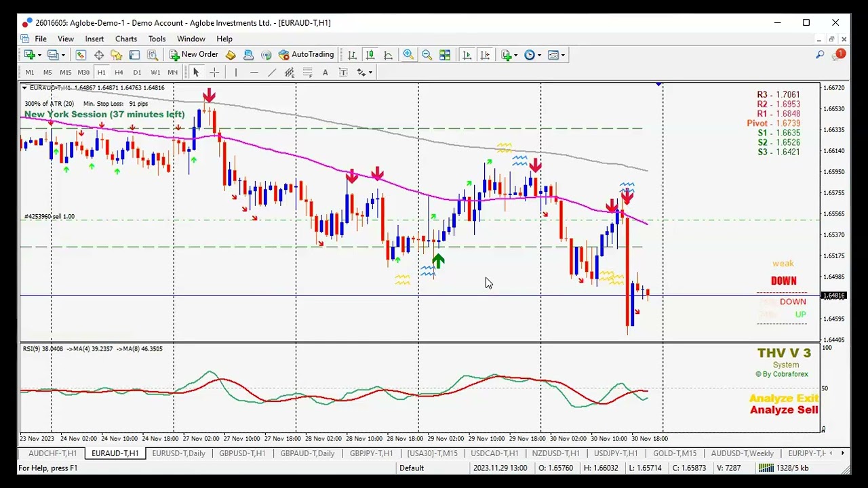Switch to the USDJPY-T,H1 chart tab
Image resolution: width=868 pixels, height=488 pixels.
pos(616,453)
